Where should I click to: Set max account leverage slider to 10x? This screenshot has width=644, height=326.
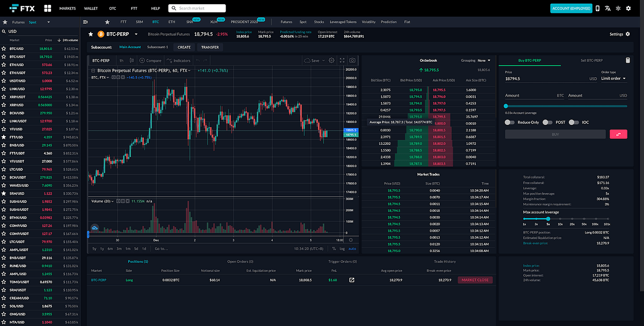tap(560, 218)
